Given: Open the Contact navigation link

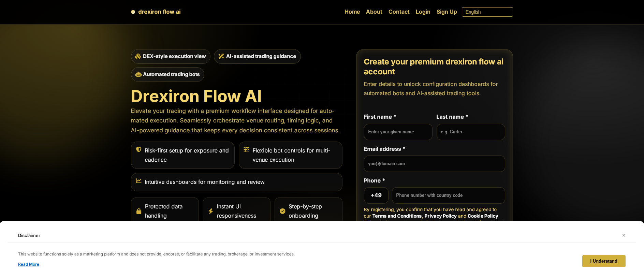Looking at the screenshot, I should click(x=399, y=12).
